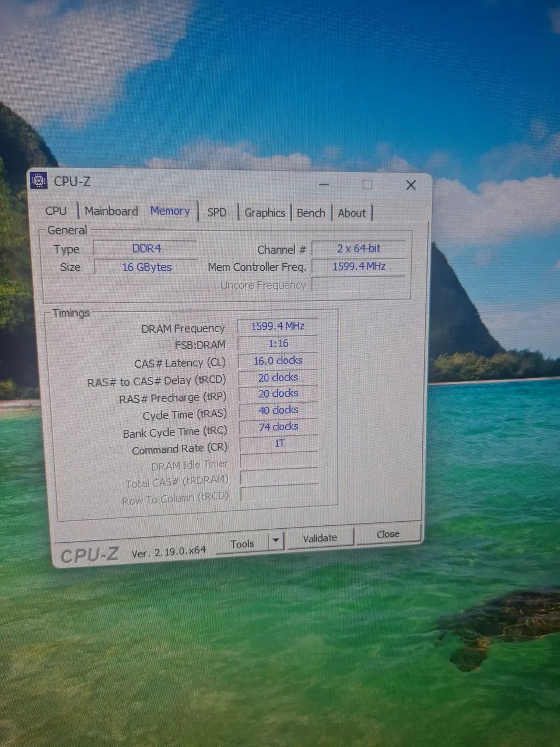Click the CPU-Z title bar text
This screenshot has width=560, height=747.
click(x=72, y=181)
